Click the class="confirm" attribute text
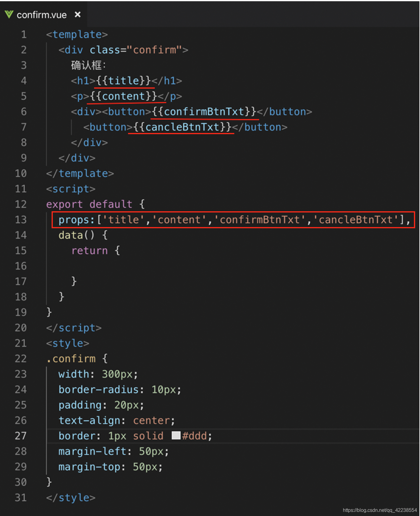Viewport: 420px width, 516px height. tap(136, 50)
